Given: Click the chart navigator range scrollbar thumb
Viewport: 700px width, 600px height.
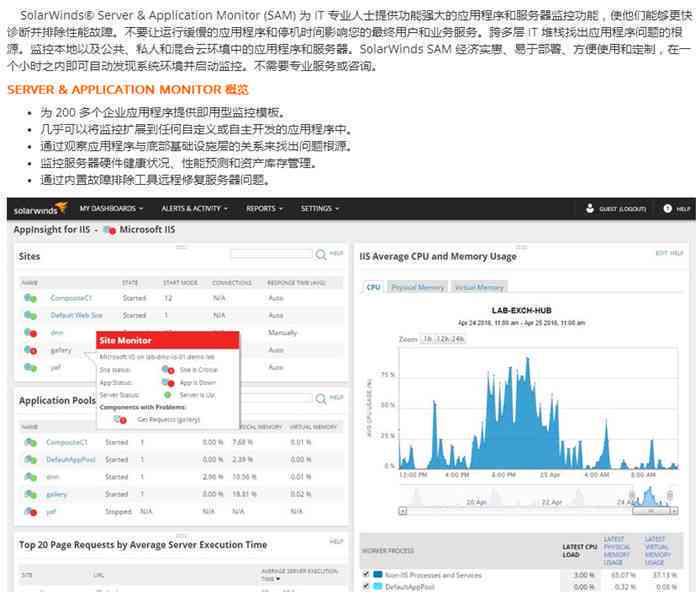Looking at the screenshot, I should [x=652, y=512].
